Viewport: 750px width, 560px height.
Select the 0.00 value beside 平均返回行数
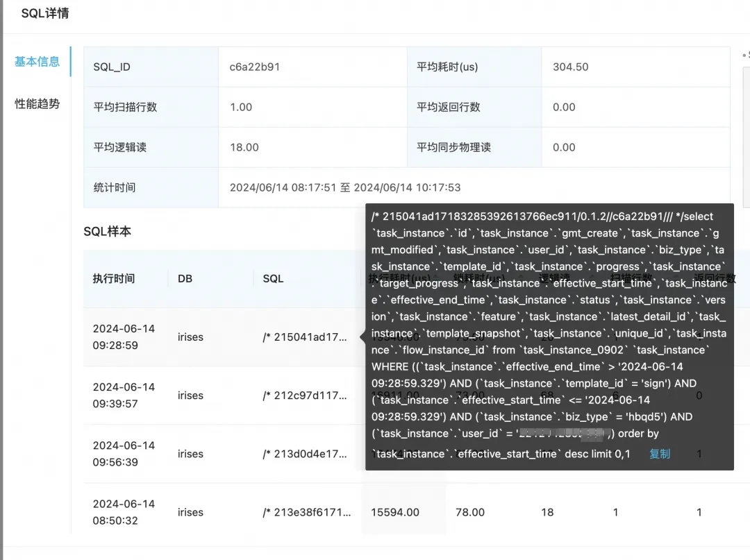564,107
